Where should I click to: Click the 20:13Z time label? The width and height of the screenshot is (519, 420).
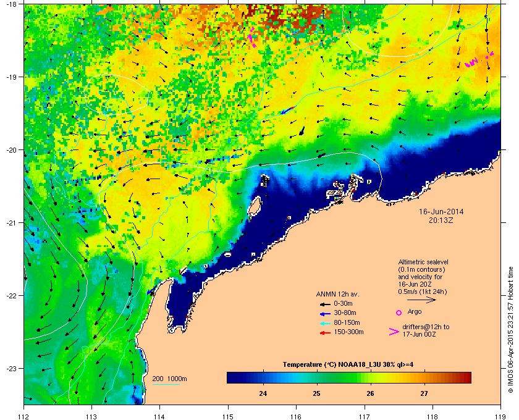point(441,220)
